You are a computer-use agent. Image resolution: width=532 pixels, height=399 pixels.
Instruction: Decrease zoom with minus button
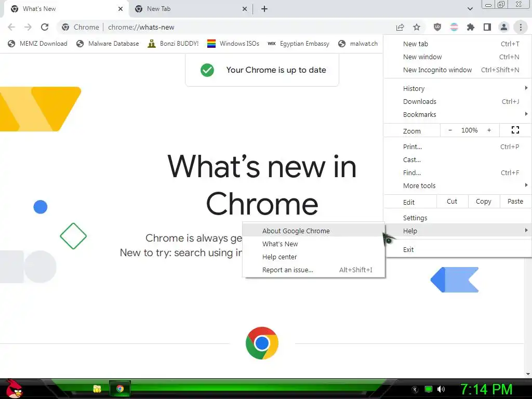click(x=450, y=130)
